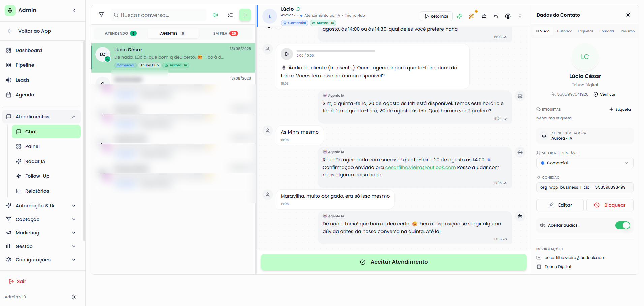The image size is (644, 306).
Task: Click the undo arrow icon in the chat header
Action: (x=496, y=16)
